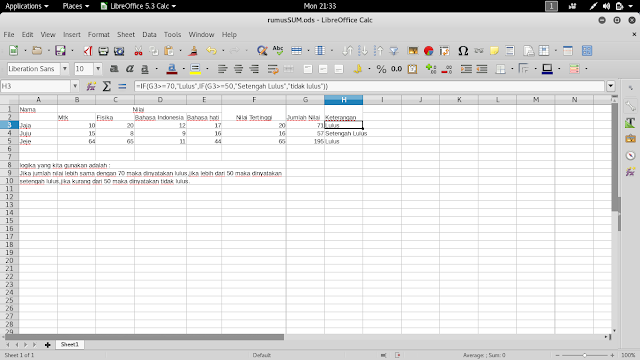Open the Font Size dropdown arrow
Image resolution: width=640 pixels, height=360 pixels.
coord(98,69)
